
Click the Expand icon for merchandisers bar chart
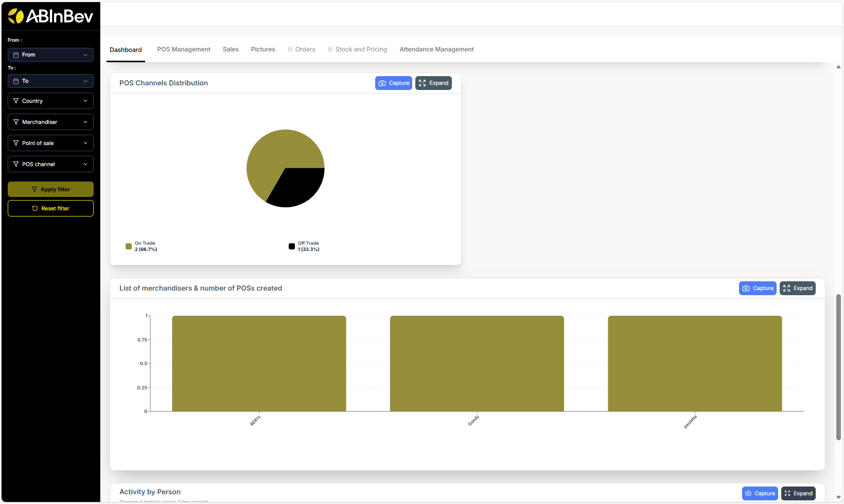tap(786, 288)
